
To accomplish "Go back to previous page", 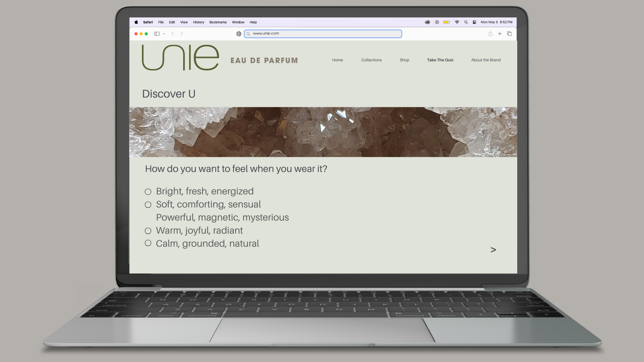I will 172,34.
